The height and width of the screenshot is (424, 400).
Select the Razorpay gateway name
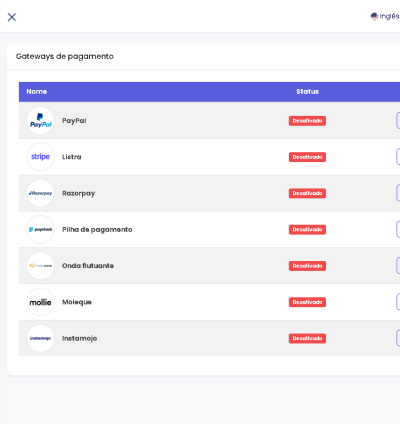[x=78, y=193]
